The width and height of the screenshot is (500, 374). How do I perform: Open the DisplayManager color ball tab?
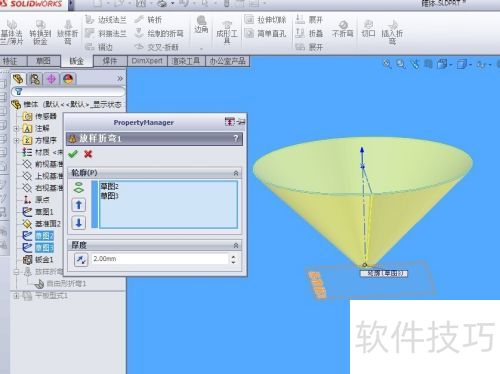pos(68,79)
